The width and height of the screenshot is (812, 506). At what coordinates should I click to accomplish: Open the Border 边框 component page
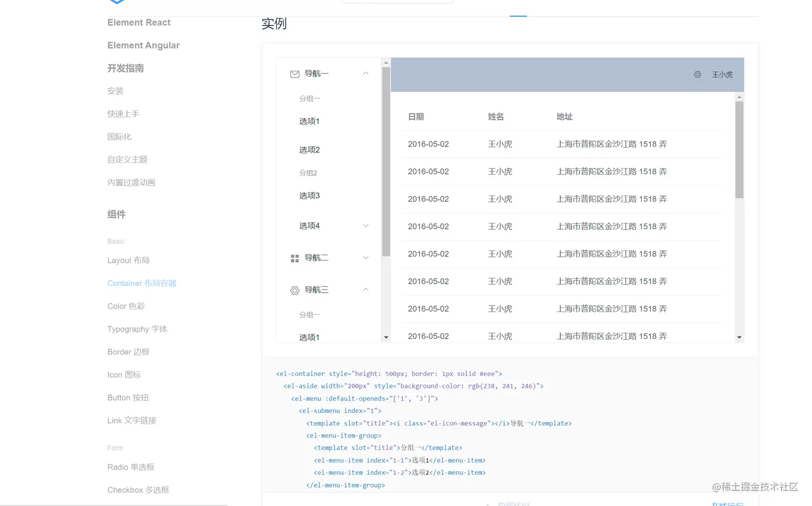[x=128, y=352]
